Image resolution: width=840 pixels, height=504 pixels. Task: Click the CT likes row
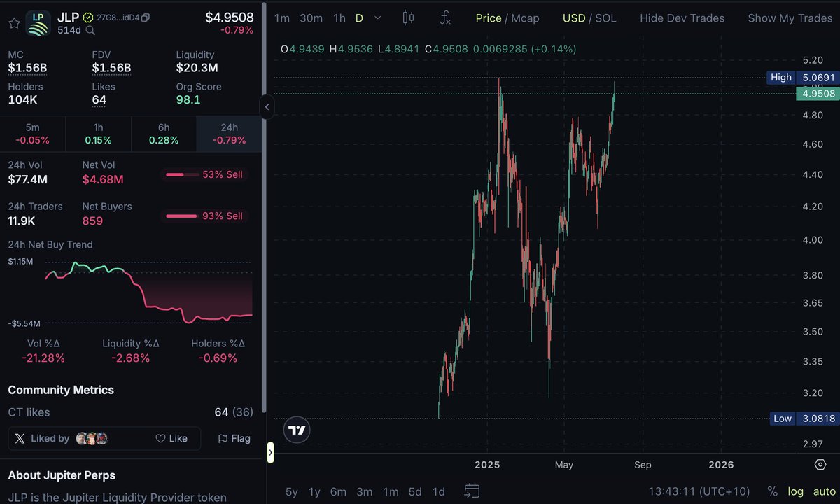(130, 412)
